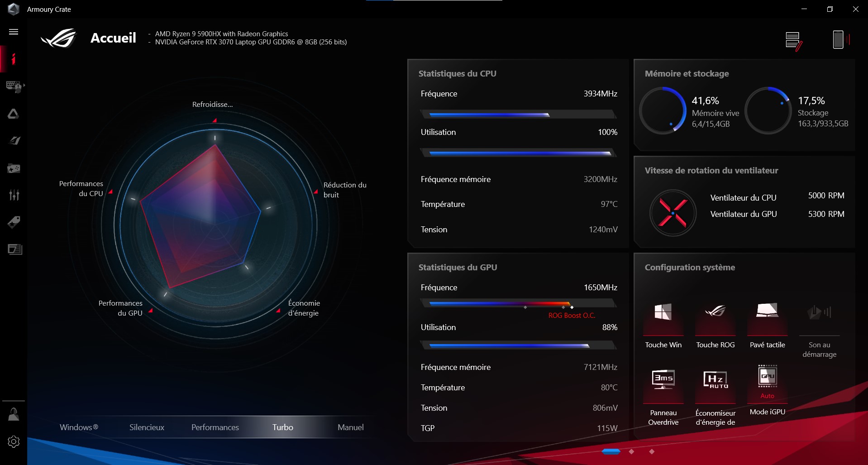
Task: Go to the third dashboard page dot
Action: pyautogui.click(x=652, y=451)
